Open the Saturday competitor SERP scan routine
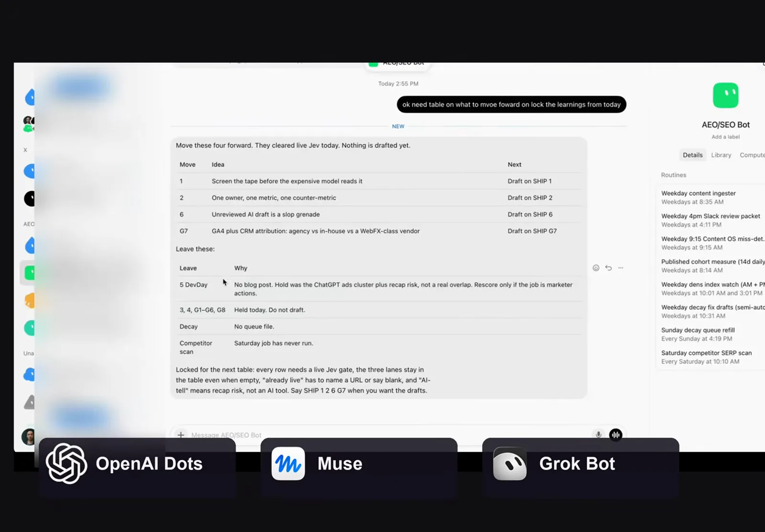The height and width of the screenshot is (532, 765). point(710,357)
